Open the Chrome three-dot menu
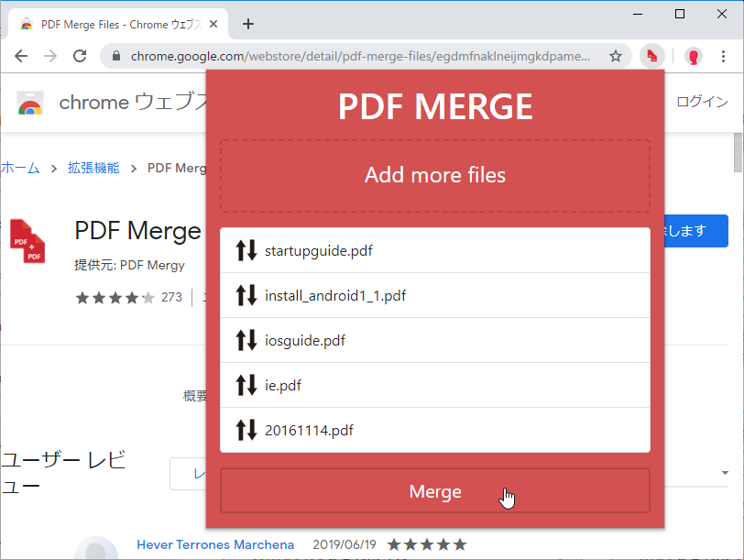 coord(723,57)
